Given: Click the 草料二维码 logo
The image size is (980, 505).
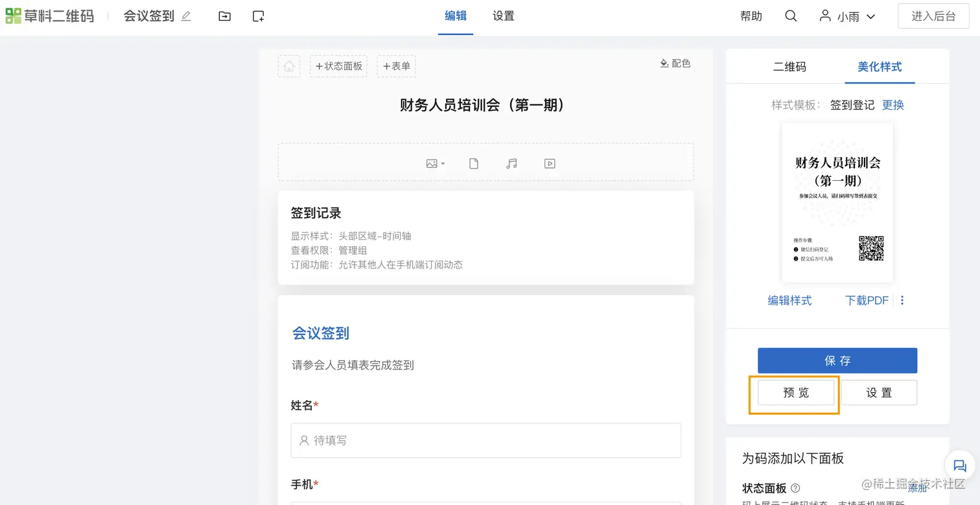Looking at the screenshot, I should 50,16.
